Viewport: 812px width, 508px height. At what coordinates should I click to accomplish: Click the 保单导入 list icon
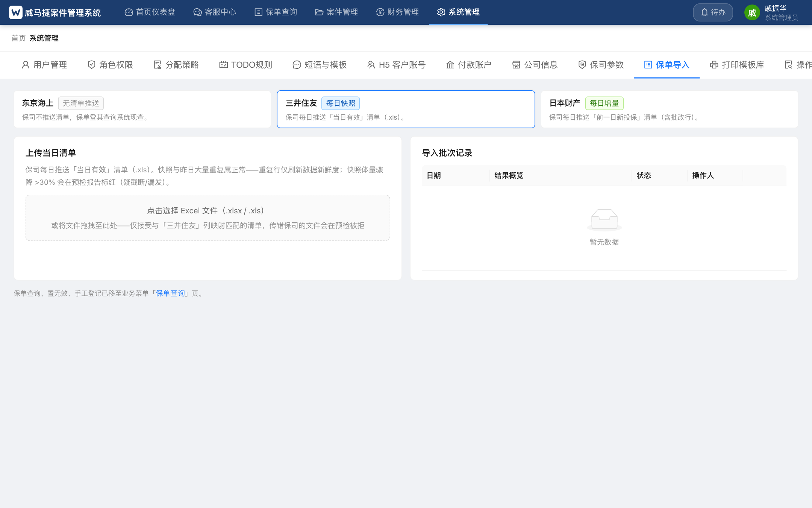click(x=648, y=65)
